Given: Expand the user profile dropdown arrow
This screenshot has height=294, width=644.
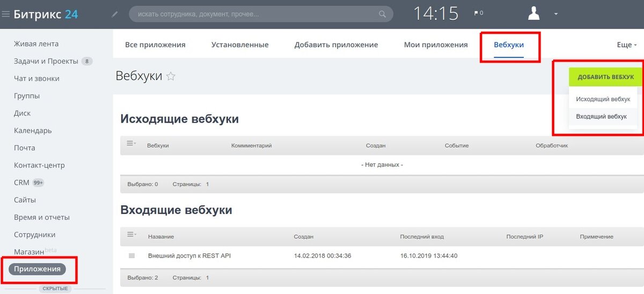Looking at the screenshot, I should [556, 14].
